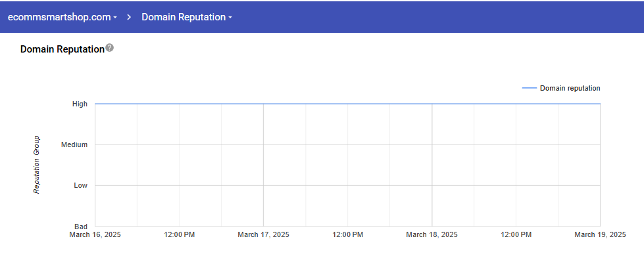
Task: Click the blue legend line swatch
Action: (x=529, y=88)
